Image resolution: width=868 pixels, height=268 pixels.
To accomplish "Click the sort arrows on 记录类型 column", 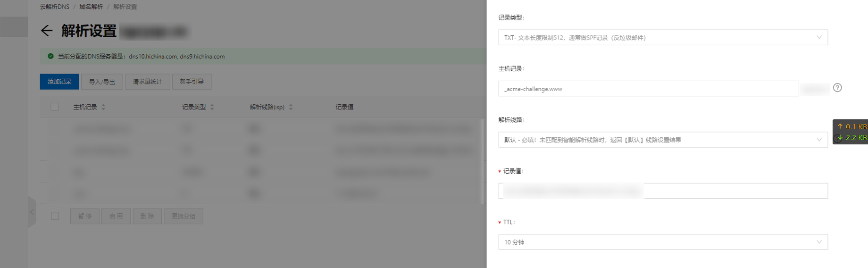I will coord(212,107).
